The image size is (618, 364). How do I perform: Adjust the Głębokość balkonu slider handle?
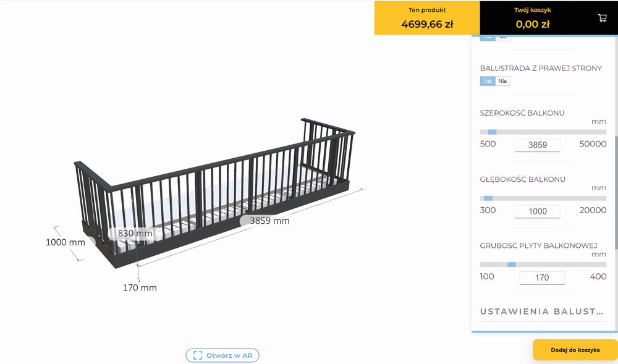point(488,198)
